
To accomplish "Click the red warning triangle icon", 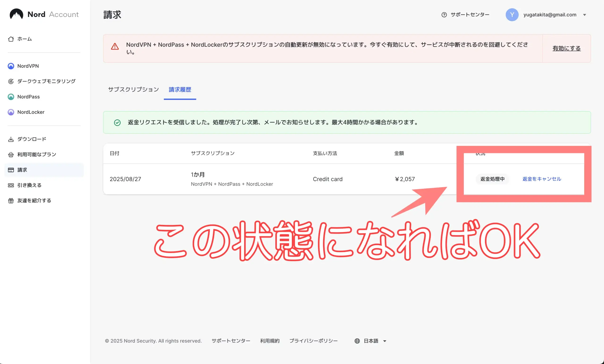I will [115, 46].
